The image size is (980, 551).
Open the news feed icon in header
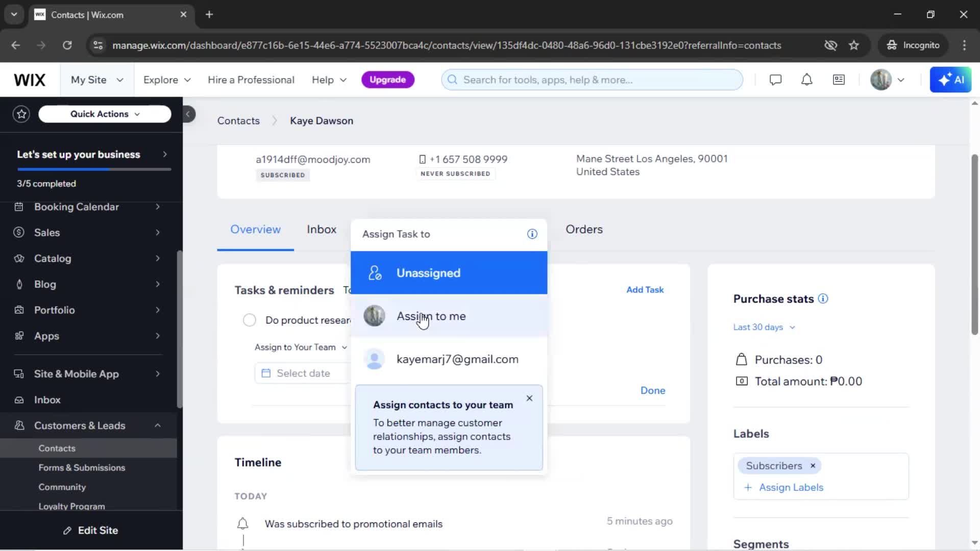pyautogui.click(x=839, y=80)
